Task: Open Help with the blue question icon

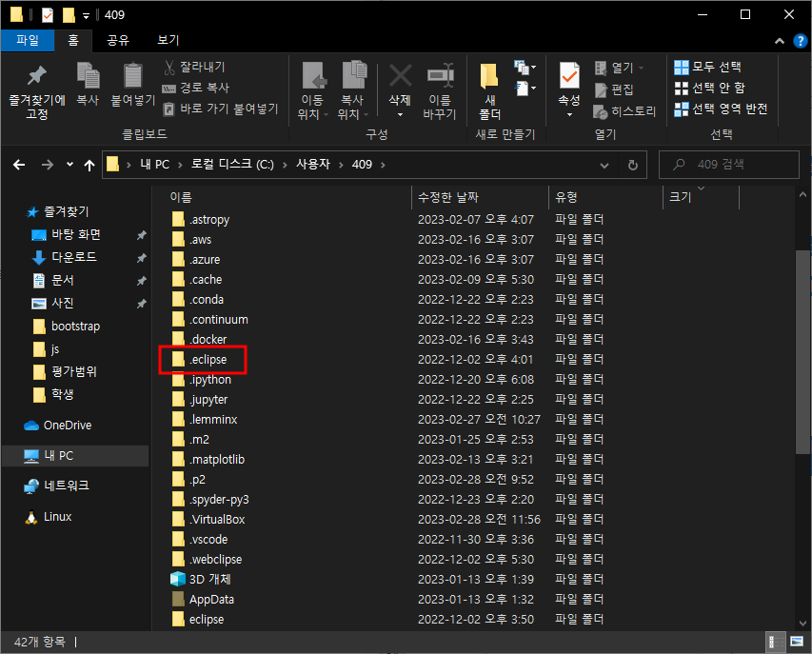Action: 800,41
